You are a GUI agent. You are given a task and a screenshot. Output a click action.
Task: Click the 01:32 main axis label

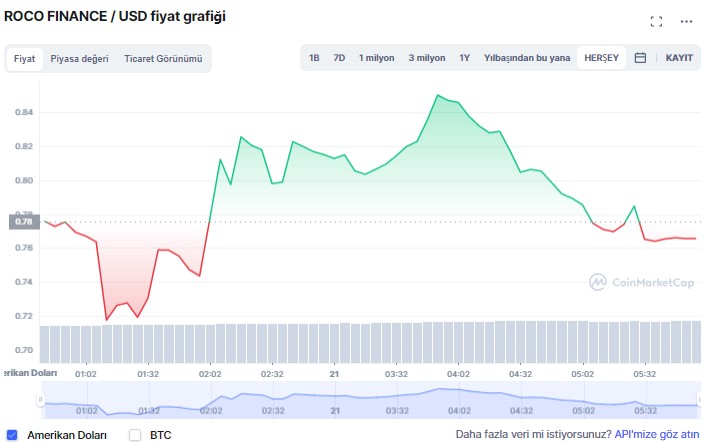[148, 374]
